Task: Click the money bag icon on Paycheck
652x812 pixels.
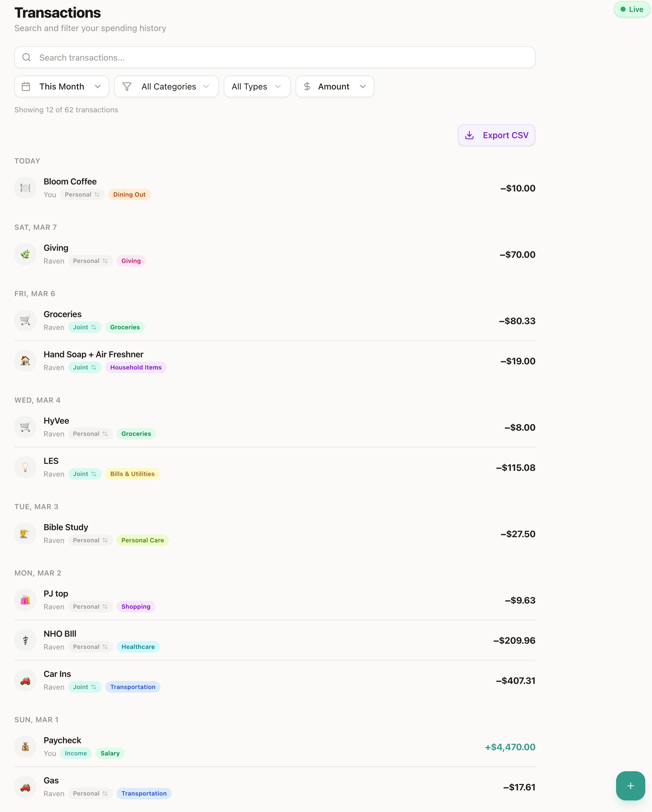Action: [25, 747]
